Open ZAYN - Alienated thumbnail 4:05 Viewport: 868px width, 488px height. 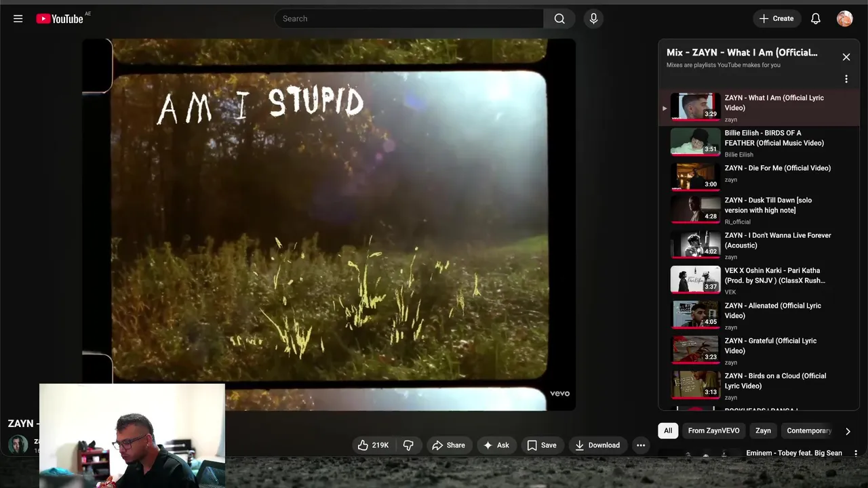[x=695, y=314]
